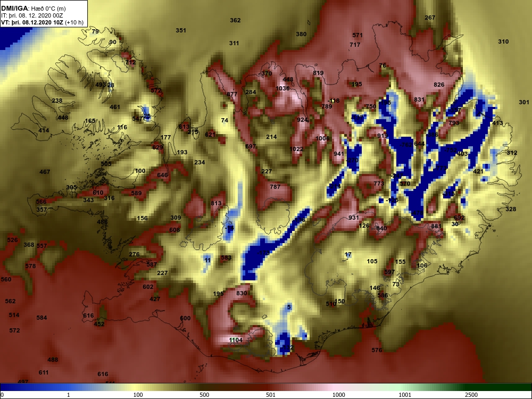
Task: Click the map value '351'
Action: click(181, 30)
